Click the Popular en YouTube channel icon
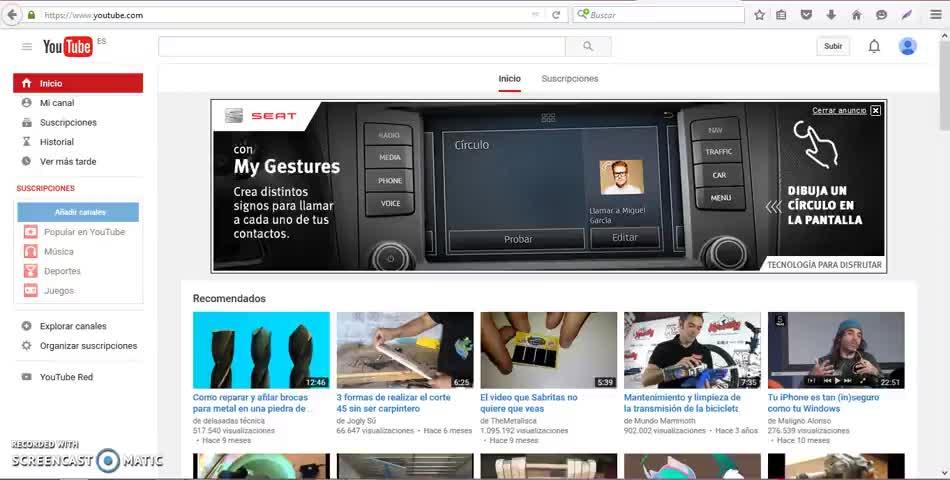Viewport: 950px width, 480px height. click(30, 232)
